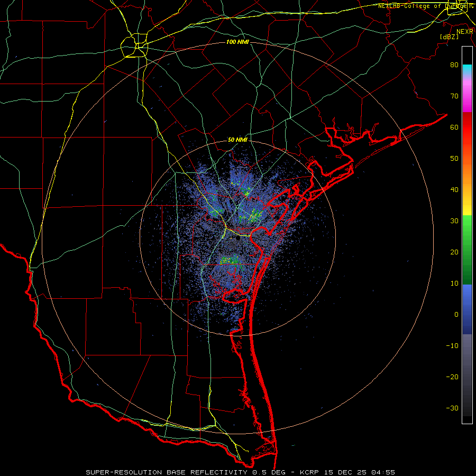Click the 20 value on the dBZ scale

454,252
